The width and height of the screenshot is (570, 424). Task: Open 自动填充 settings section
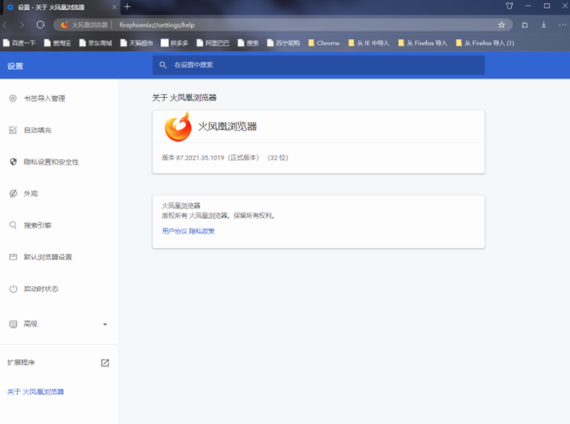point(37,130)
